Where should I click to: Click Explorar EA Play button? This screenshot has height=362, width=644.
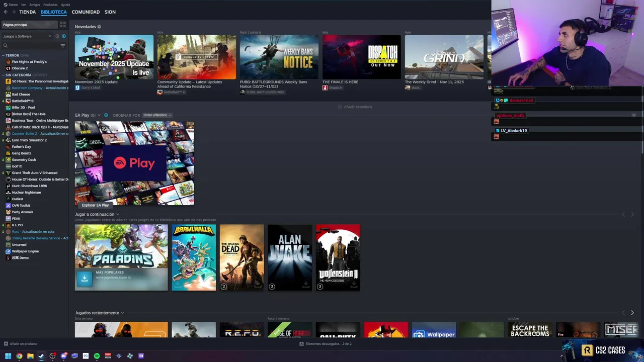pos(95,205)
